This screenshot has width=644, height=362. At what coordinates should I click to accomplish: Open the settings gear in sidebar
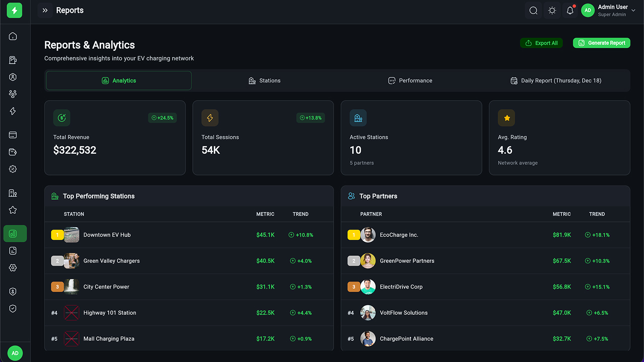(x=13, y=268)
